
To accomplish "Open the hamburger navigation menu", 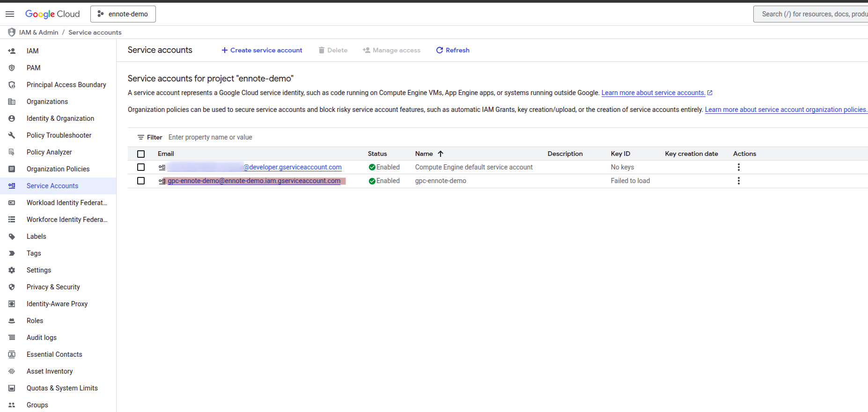I will coord(10,14).
